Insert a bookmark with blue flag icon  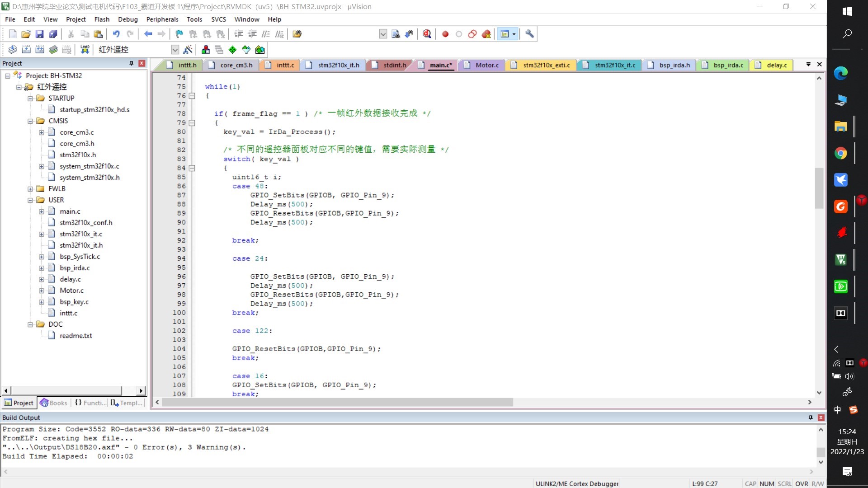click(179, 34)
